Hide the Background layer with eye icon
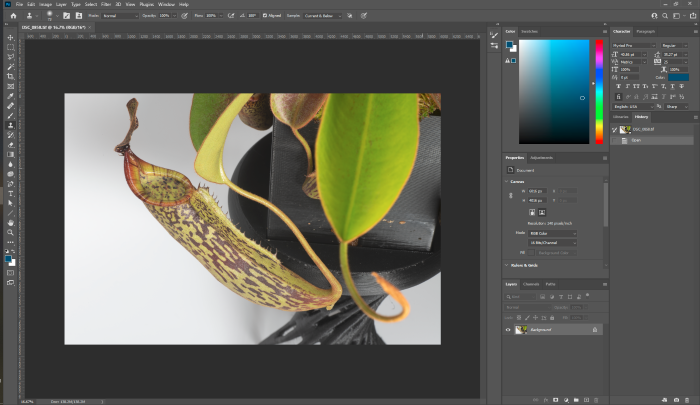This screenshot has width=700, height=405. coord(508,329)
